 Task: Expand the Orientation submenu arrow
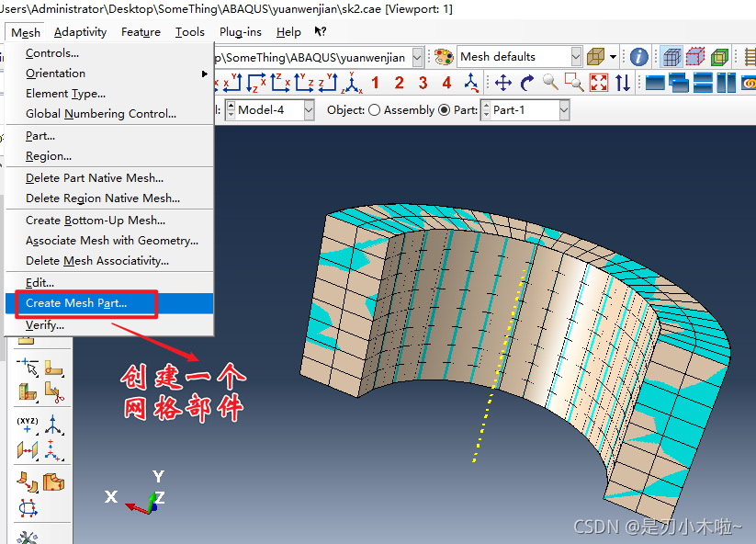click(x=205, y=74)
